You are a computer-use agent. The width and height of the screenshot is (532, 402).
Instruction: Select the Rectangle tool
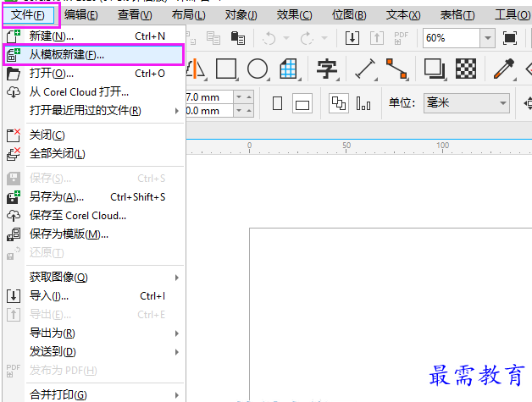coord(226,69)
